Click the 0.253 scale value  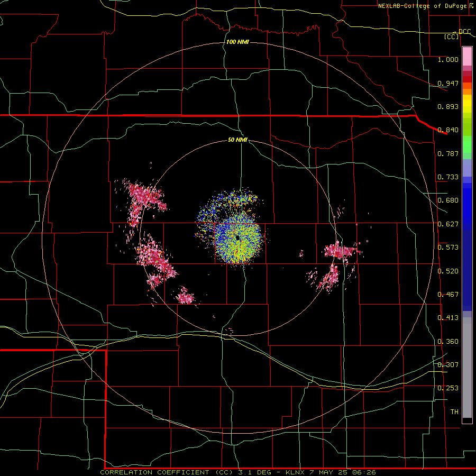tap(448, 388)
